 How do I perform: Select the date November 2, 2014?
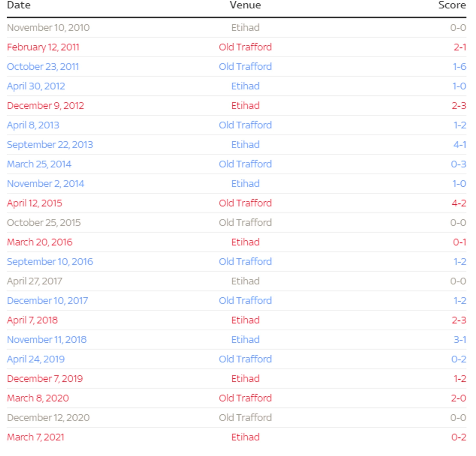[x=45, y=184]
